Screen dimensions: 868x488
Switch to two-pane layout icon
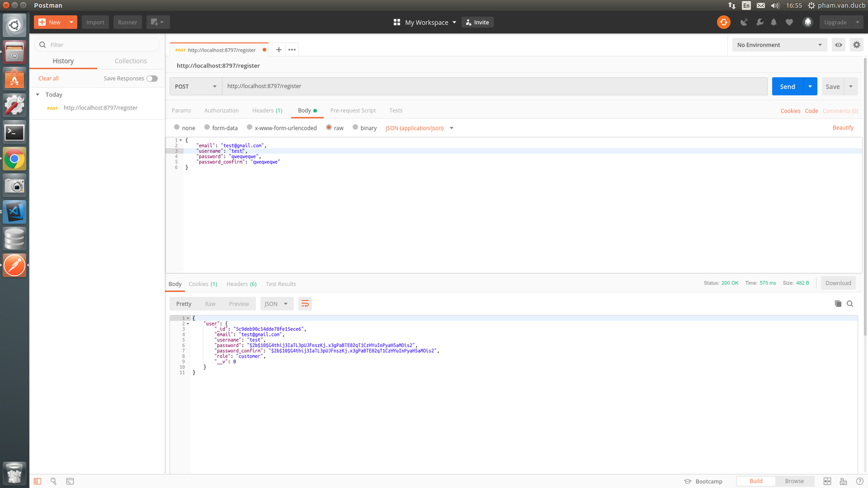tap(827, 481)
